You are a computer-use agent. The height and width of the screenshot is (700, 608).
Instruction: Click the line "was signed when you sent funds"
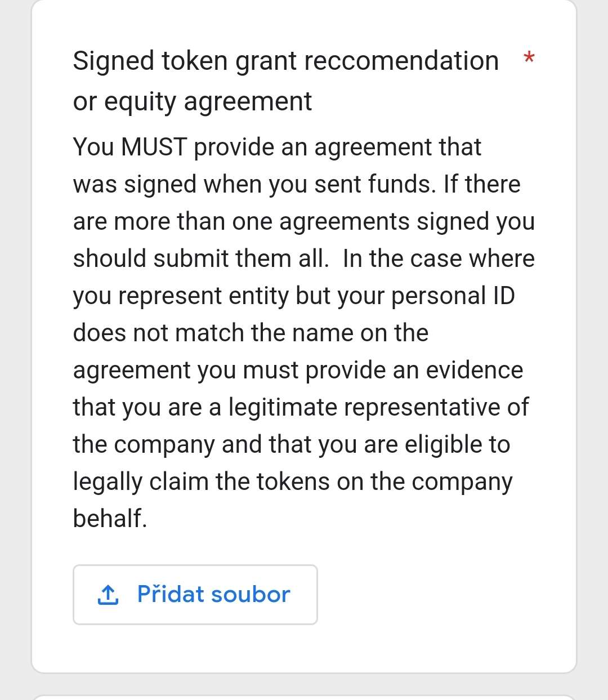click(254, 184)
